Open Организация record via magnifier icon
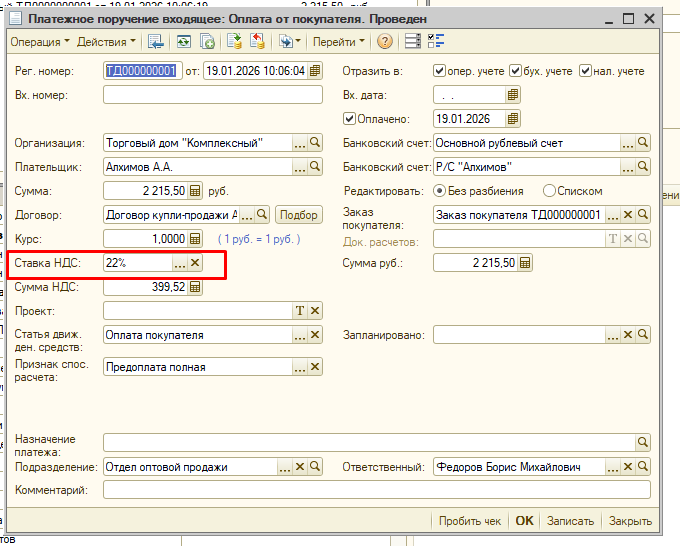This screenshot has width=680, height=546. point(315,143)
